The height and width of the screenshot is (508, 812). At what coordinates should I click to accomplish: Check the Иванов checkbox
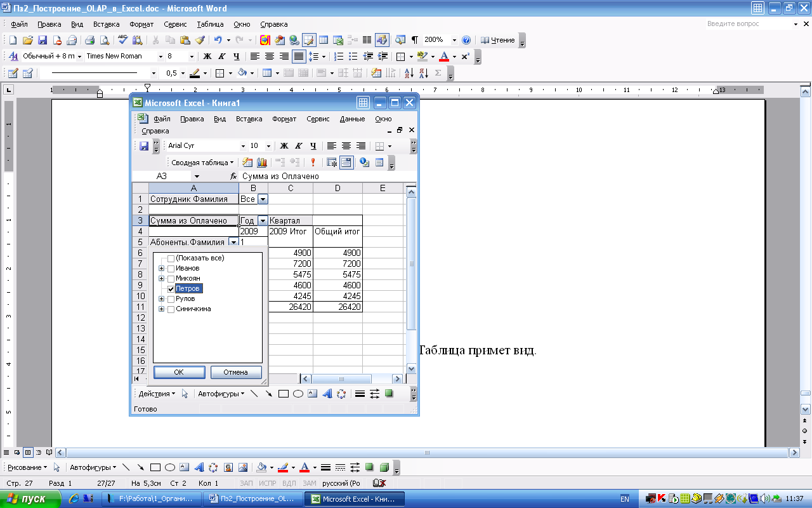click(x=171, y=269)
